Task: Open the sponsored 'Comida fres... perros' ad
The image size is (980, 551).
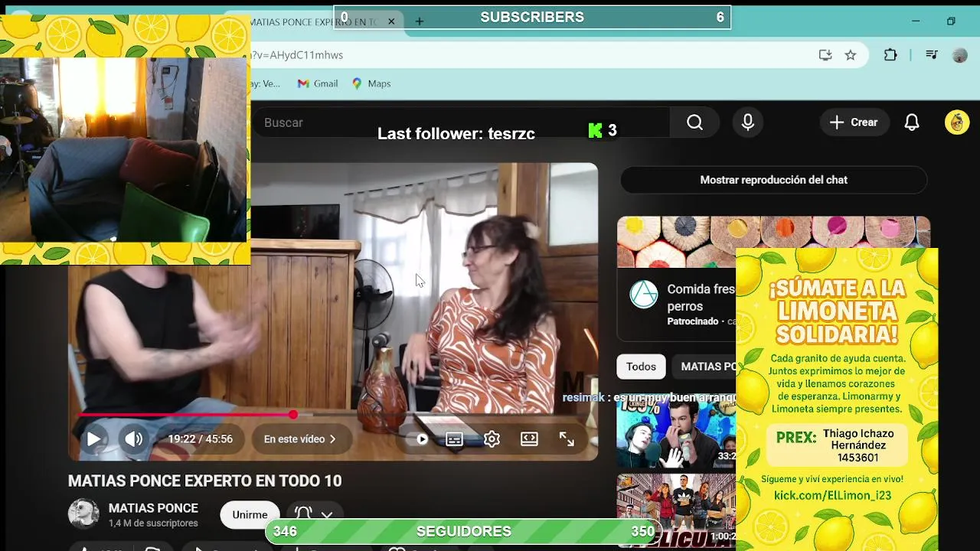Action: click(x=701, y=298)
